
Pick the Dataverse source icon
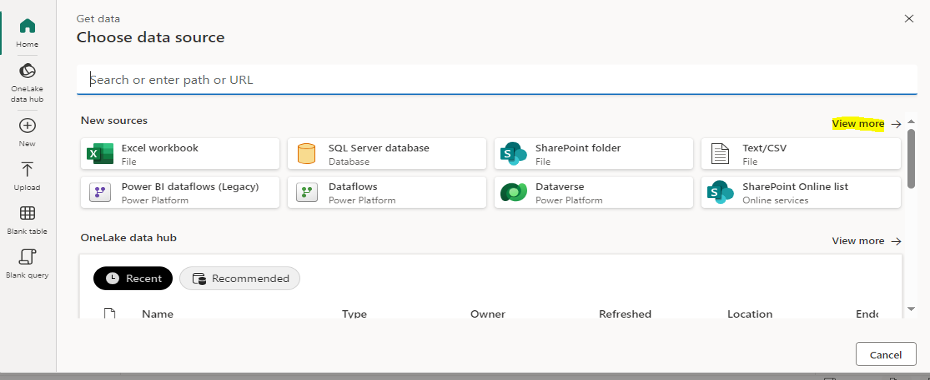tap(514, 193)
